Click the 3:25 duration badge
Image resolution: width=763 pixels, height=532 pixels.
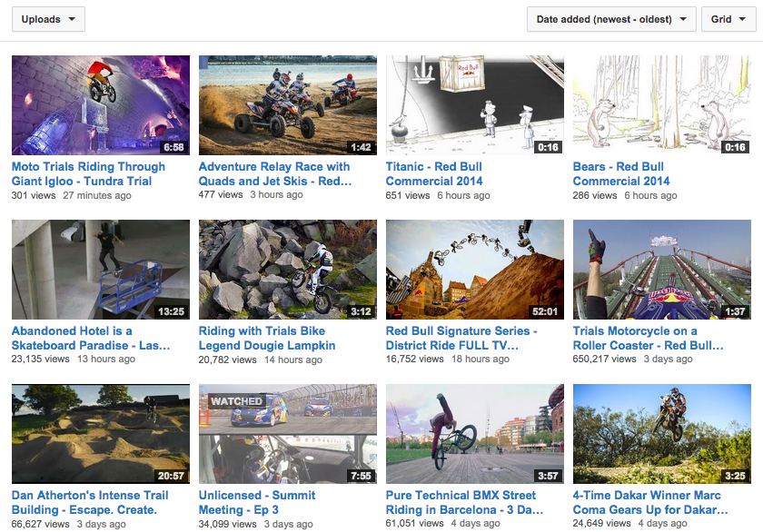(735, 476)
